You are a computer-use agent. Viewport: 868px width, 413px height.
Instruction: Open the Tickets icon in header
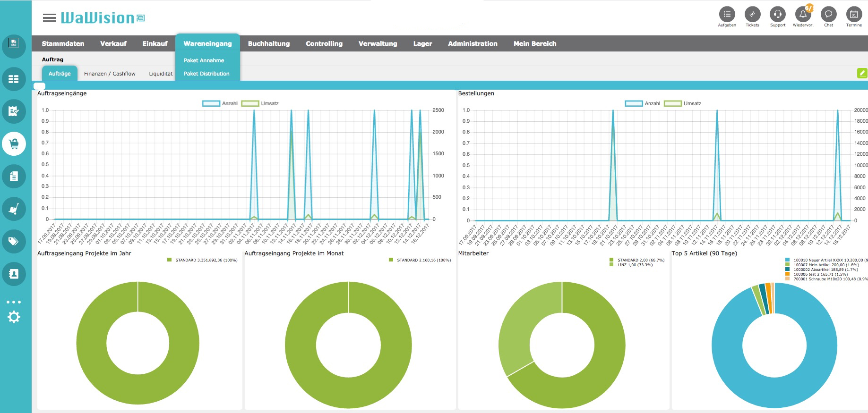tap(752, 14)
